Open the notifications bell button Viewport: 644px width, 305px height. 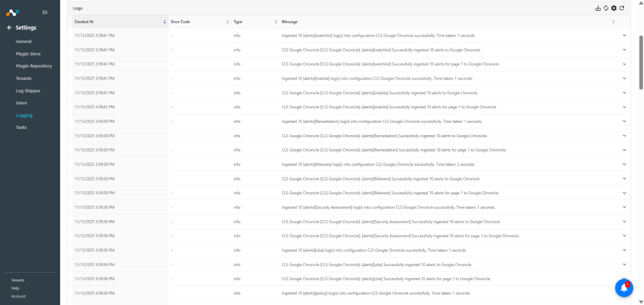click(624, 288)
